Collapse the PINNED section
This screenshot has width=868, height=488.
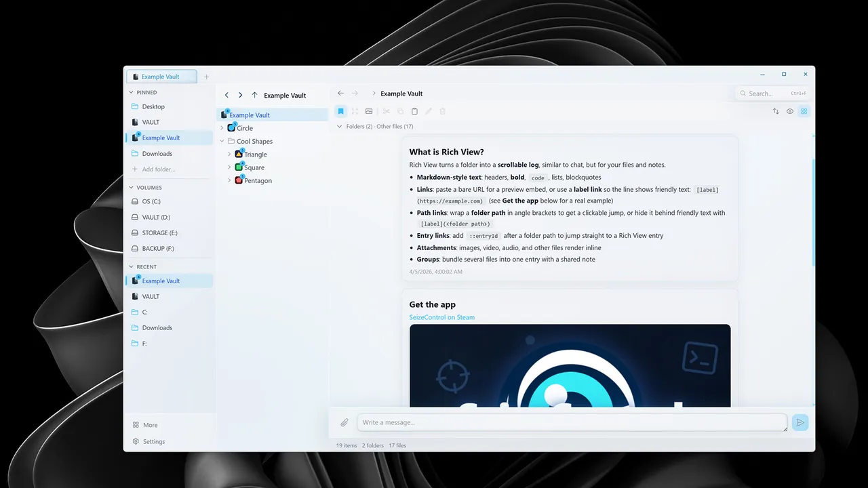[x=131, y=92]
